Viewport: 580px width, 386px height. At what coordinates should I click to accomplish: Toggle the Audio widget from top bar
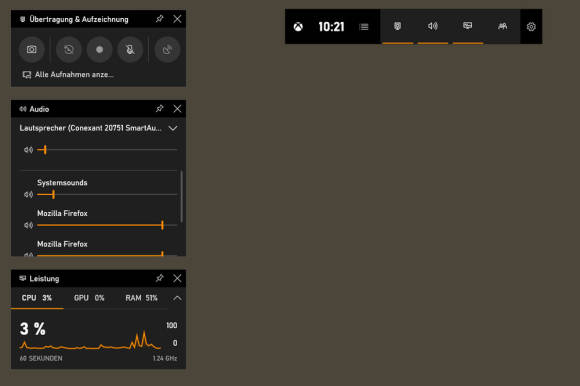click(x=433, y=26)
